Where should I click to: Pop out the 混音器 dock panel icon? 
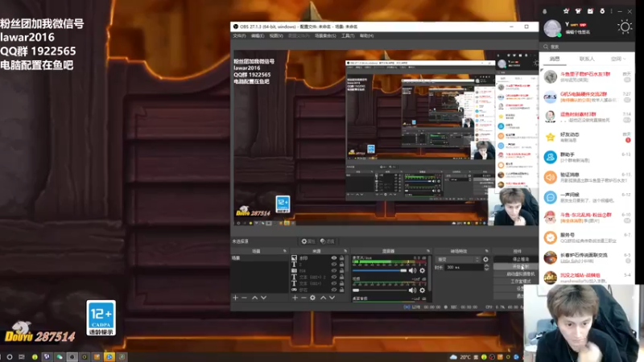pyautogui.click(x=428, y=251)
